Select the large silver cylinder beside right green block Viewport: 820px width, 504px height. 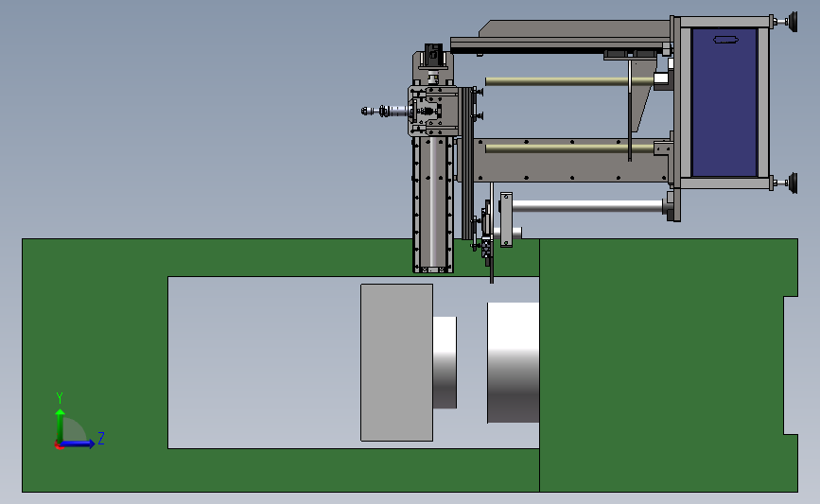[x=513, y=362]
